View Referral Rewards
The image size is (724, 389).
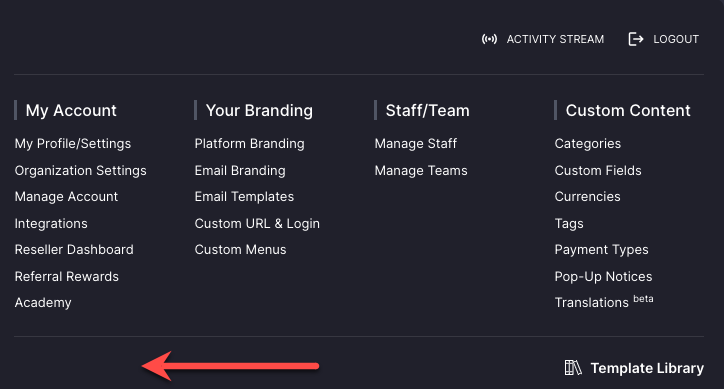(66, 276)
